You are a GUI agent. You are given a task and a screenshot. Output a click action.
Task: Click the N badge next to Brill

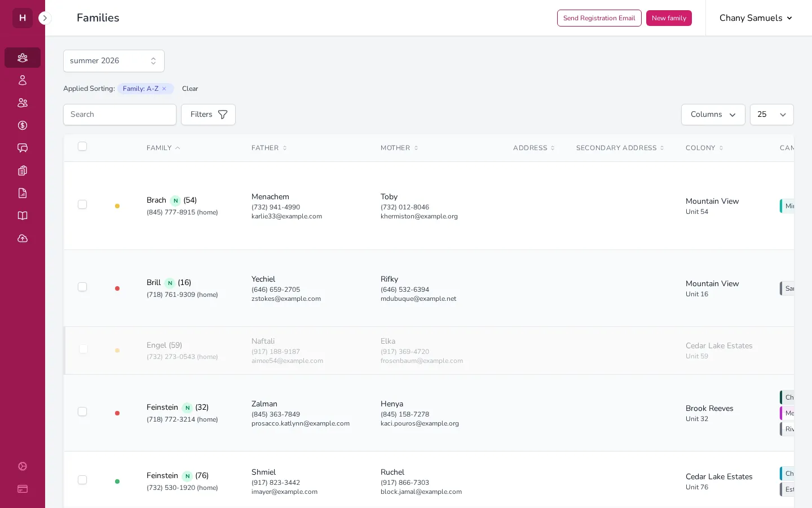170,283
